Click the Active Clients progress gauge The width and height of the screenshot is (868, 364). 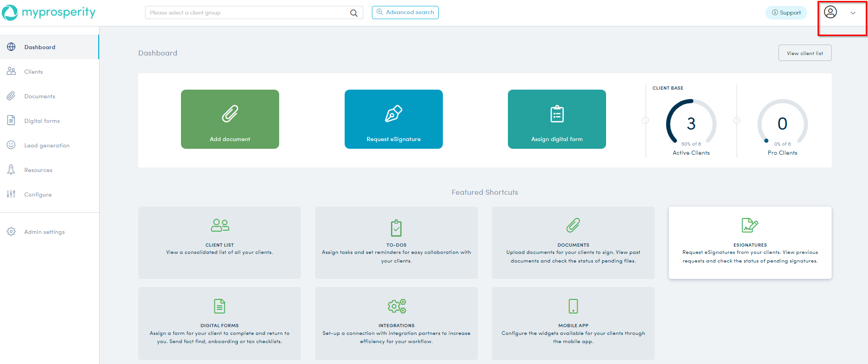pyautogui.click(x=691, y=123)
